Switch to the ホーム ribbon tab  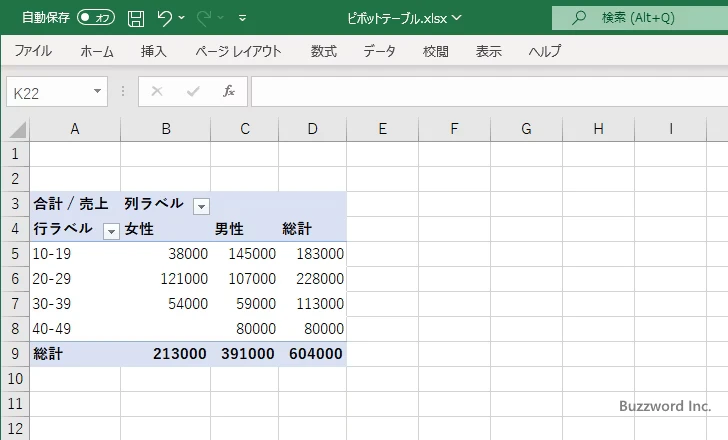point(97,51)
